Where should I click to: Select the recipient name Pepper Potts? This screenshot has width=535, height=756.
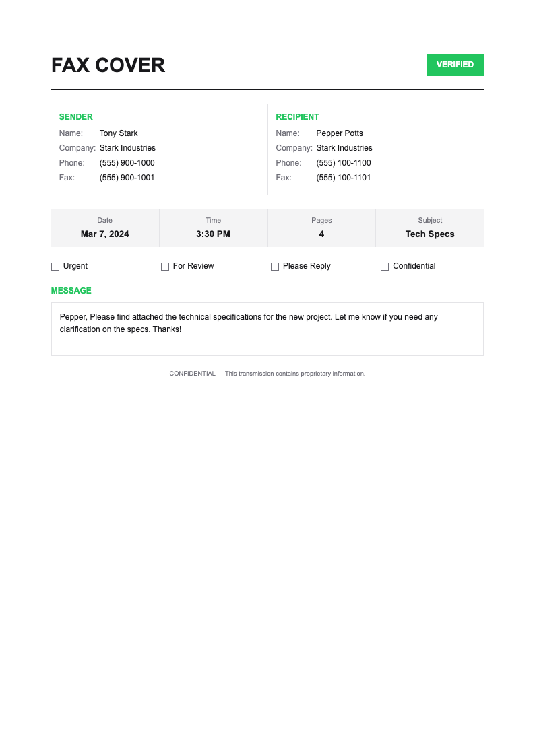pos(340,133)
